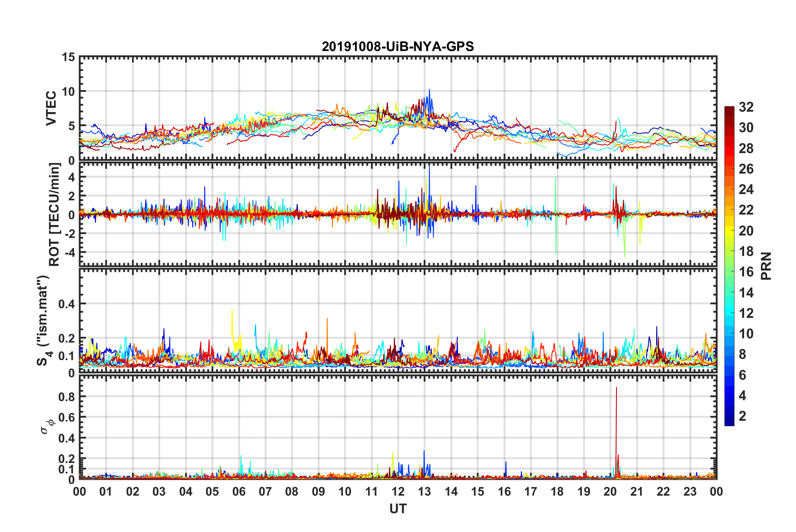Click the VTEC tick label 15
This screenshot has width=796, height=532.
69,57
